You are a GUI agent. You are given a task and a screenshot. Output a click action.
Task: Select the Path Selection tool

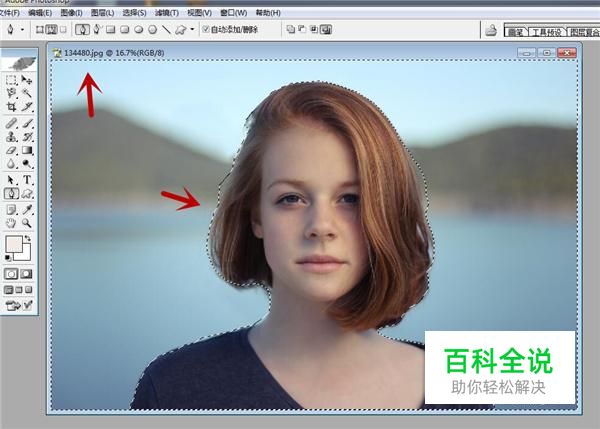(x=11, y=180)
